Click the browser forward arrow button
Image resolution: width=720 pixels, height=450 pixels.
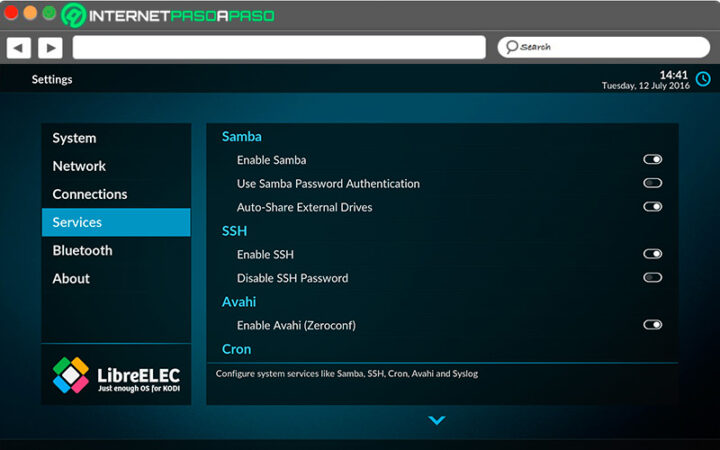[x=51, y=48]
